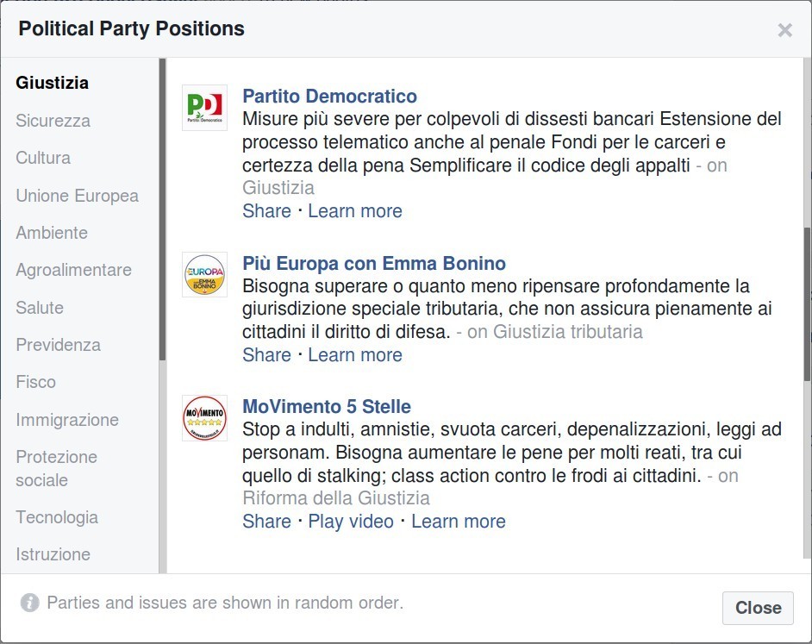Screen dimensions: 812x644
Task: Open Più Europa con Emma Bonino link
Action: click(374, 264)
